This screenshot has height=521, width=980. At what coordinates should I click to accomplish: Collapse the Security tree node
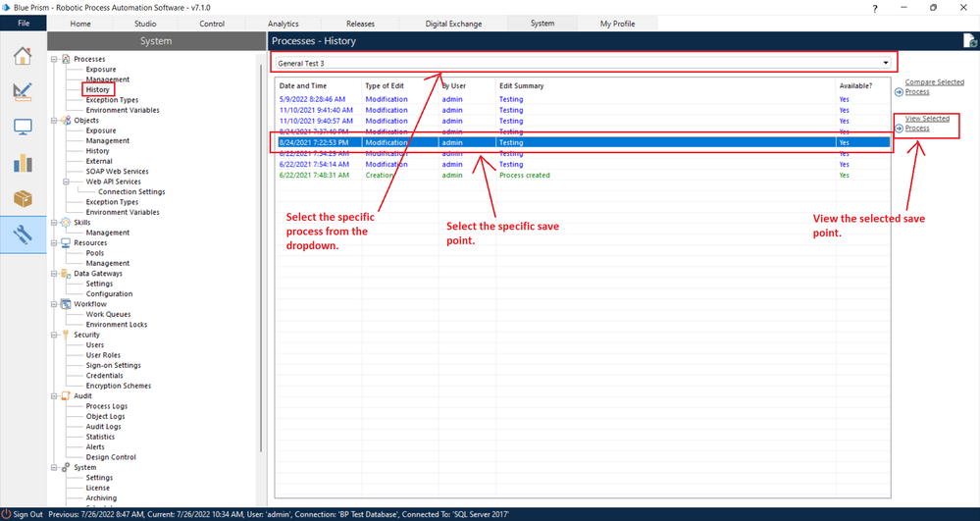pyautogui.click(x=54, y=335)
